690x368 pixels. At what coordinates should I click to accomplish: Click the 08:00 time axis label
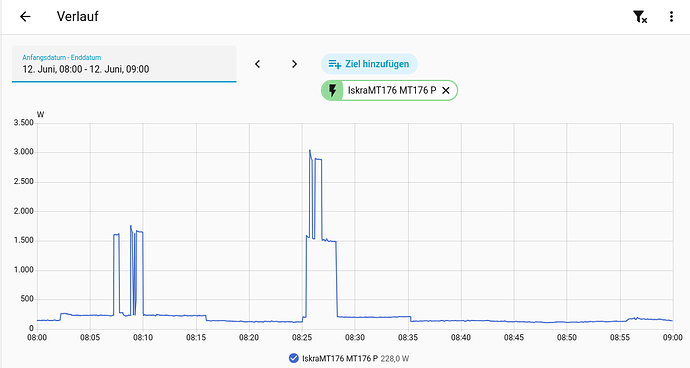pos(37,338)
